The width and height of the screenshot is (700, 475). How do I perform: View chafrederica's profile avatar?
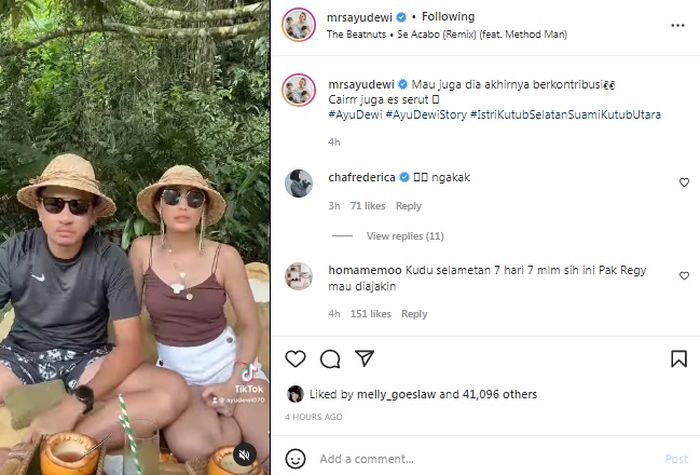click(299, 183)
